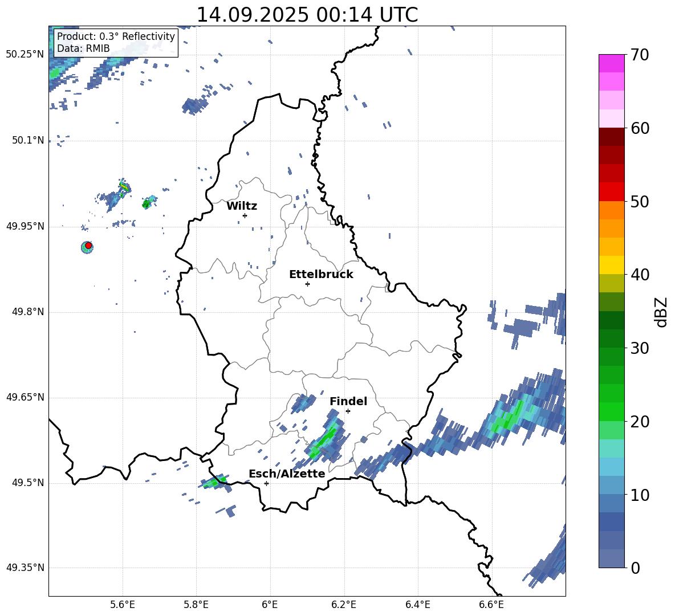Click the 6.2°E longitude label
The image size is (675, 616).
[x=344, y=605]
